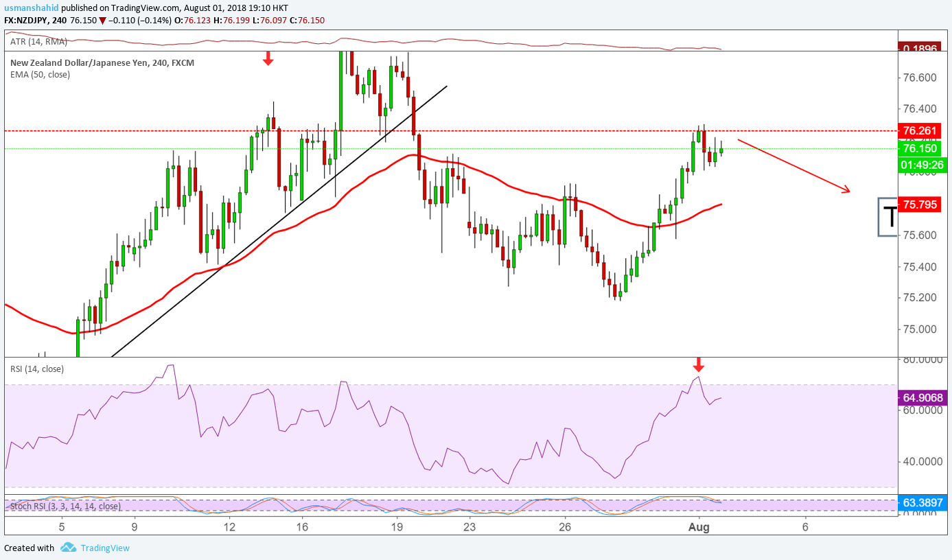The image size is (952, 560).
Task: Click the 76.600 price axis value
Action: click(918, 78)
